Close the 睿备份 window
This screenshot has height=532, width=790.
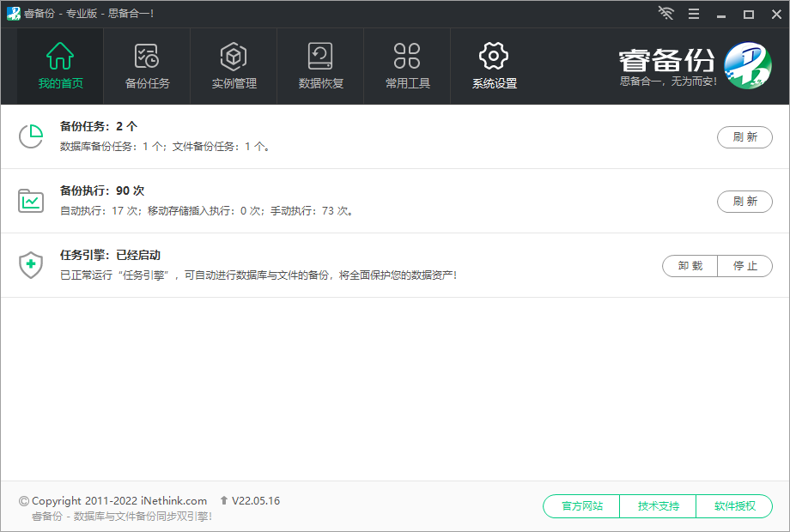(x=776, y=14)
